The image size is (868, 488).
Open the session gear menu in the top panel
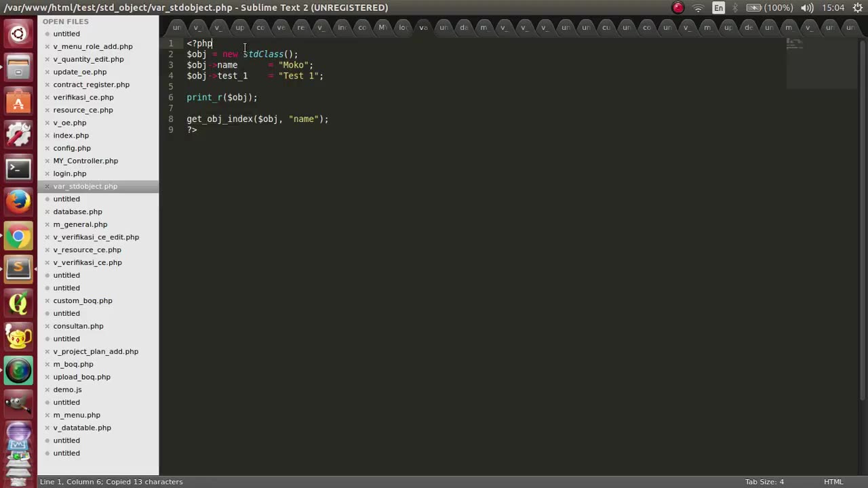coord(857,7)
